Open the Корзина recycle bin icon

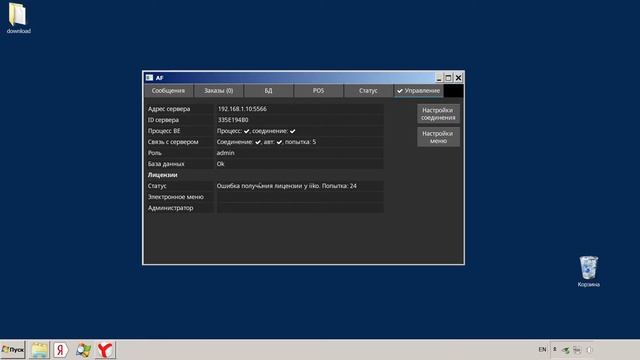(588, 271)
